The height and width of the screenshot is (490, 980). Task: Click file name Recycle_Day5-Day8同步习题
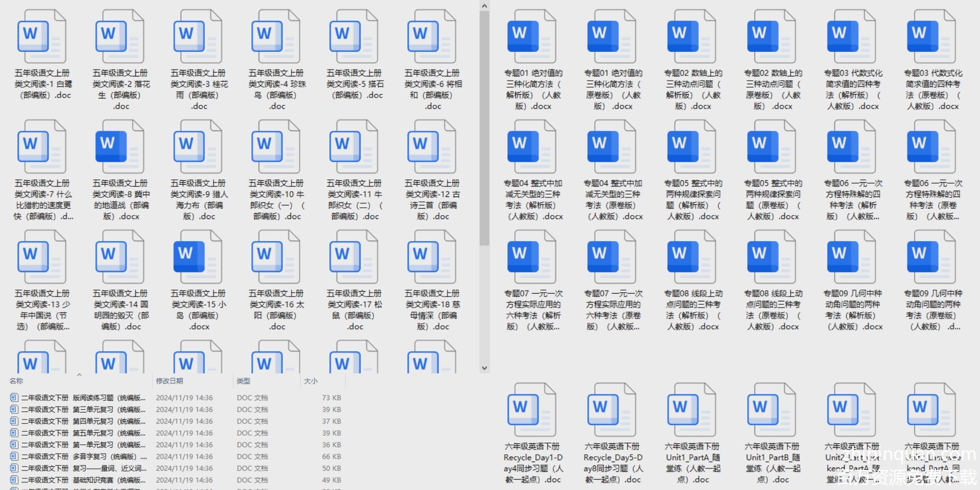(x=613, y=463)
